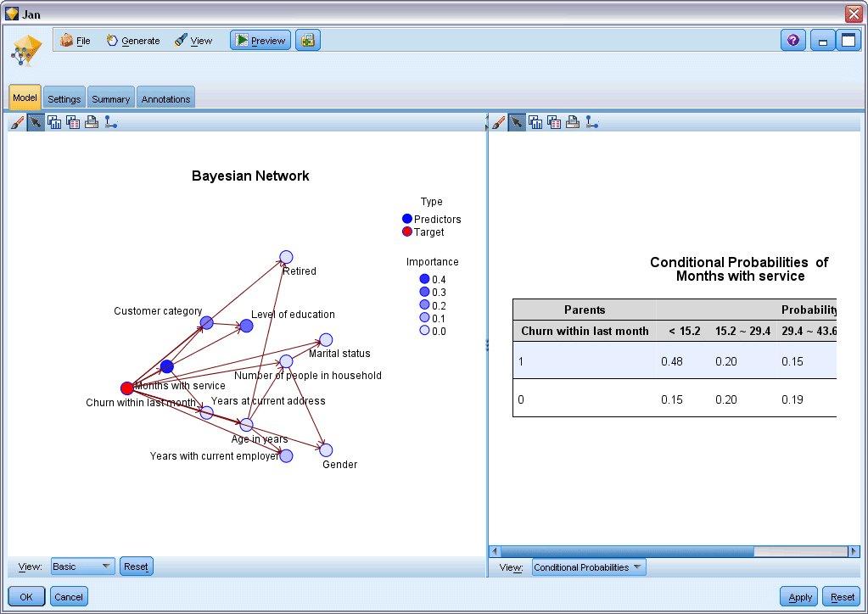This screenshot has height=614, width=868.
Task: Click the row labeled 0 in Parents column
Action: (x=521, y=399)
